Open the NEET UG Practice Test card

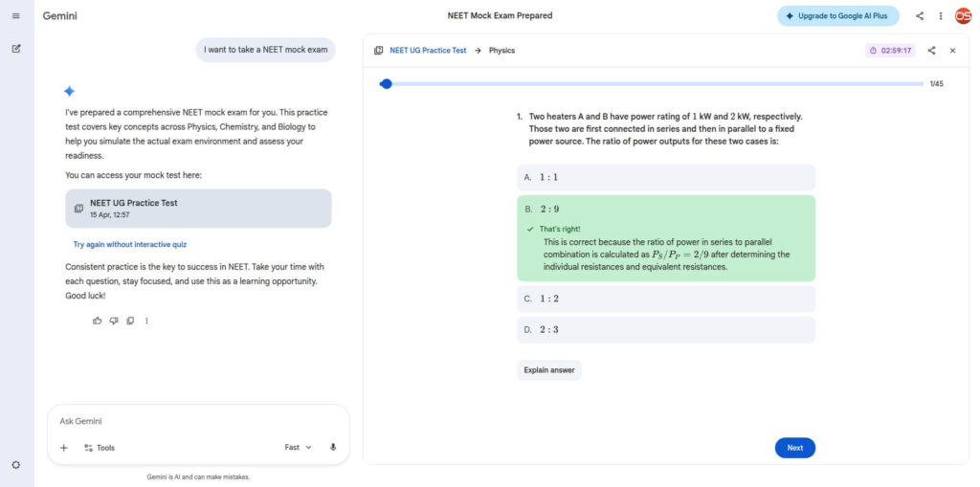click(198, 209)
